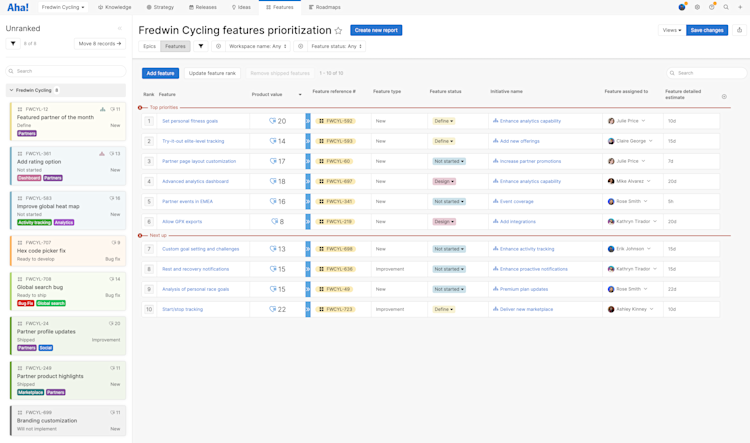Viewport: 750px width, 443px height.
Task: Star the Fredwin Cycling features prioritization report
Action: point(338,31)
